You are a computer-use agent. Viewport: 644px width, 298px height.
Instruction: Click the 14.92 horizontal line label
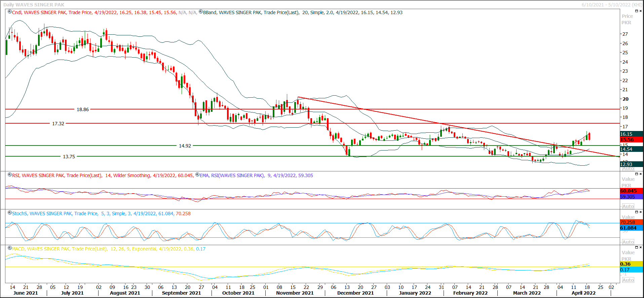185,146
